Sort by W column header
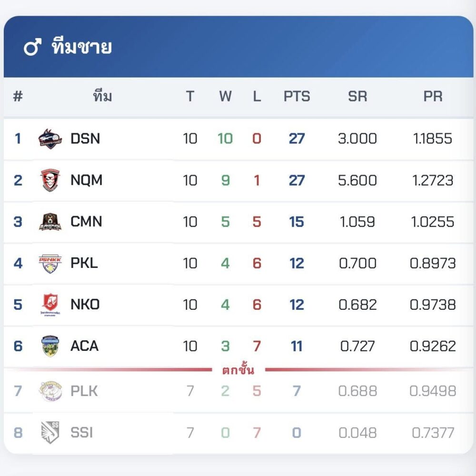 [225, 97]
